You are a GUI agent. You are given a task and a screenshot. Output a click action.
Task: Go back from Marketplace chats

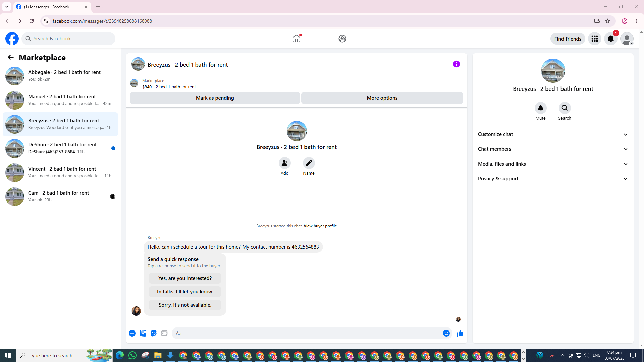10,57
